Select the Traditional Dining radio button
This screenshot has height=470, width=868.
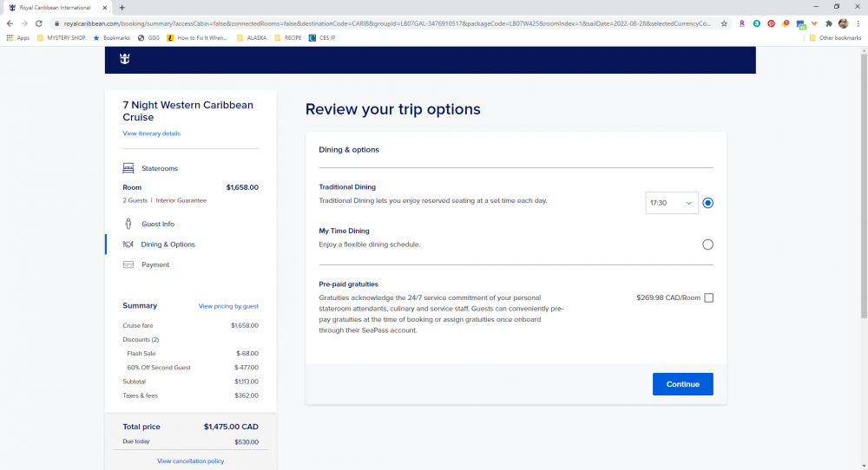pos(707,203)
